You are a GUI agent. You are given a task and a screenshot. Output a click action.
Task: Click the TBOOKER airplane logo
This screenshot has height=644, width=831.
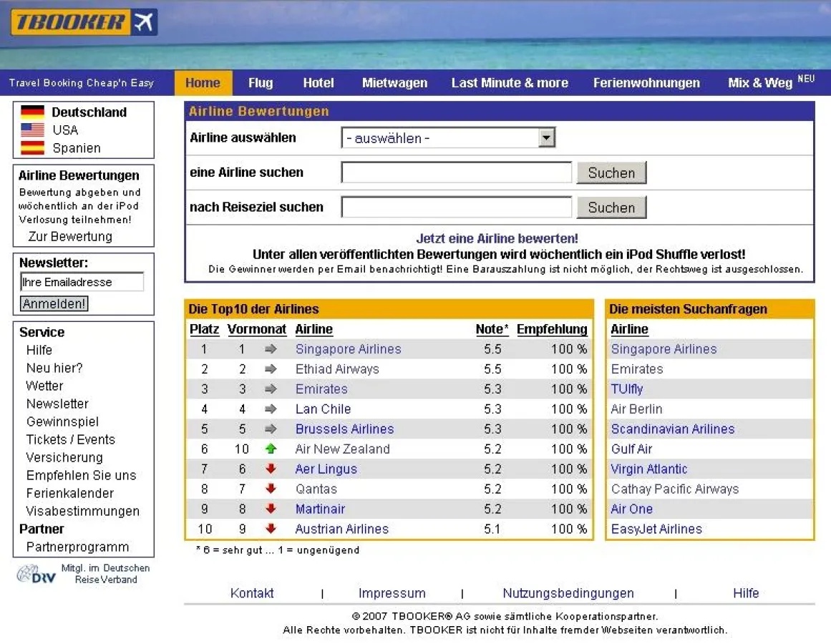click(144, 21)
